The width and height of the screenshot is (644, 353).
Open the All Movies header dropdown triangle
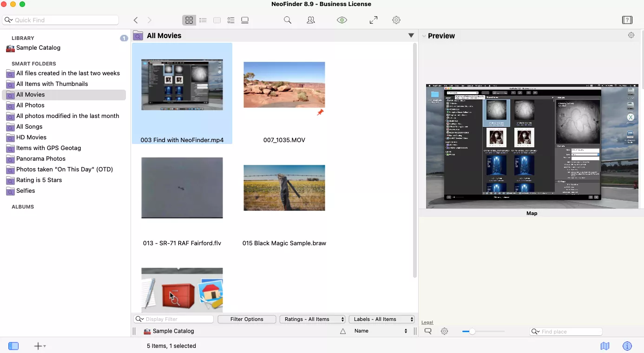coord(411,35)
